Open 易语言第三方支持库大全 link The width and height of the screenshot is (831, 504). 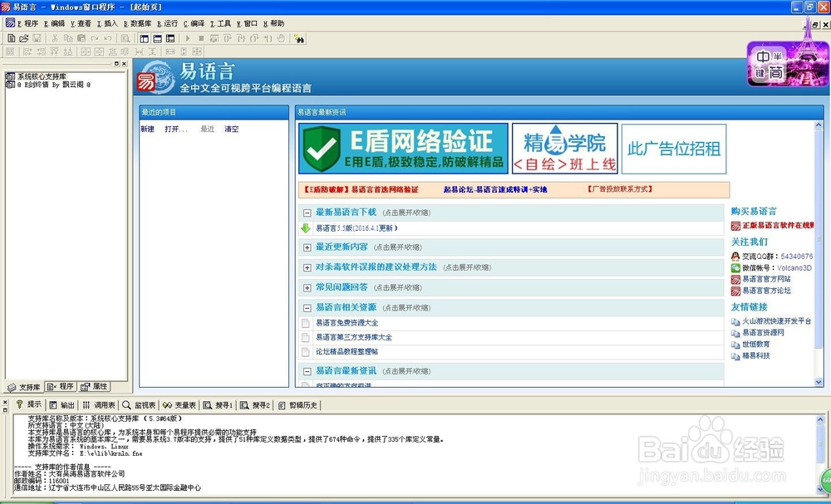354,337
